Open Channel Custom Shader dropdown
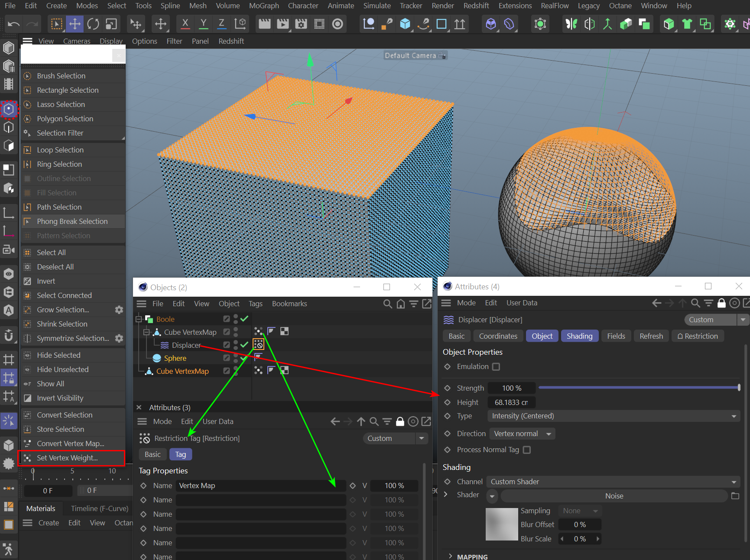The image size is (750, 560). point(613,482)
